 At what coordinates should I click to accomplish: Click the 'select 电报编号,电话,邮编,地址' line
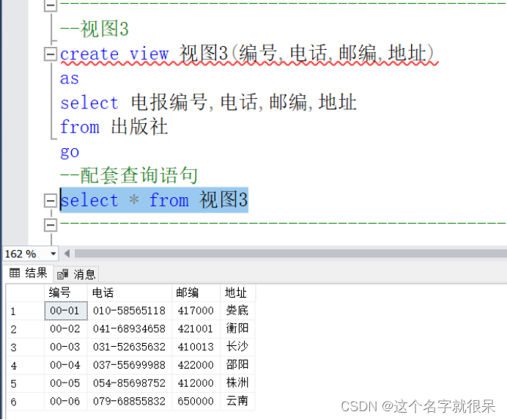click(208, 103)
